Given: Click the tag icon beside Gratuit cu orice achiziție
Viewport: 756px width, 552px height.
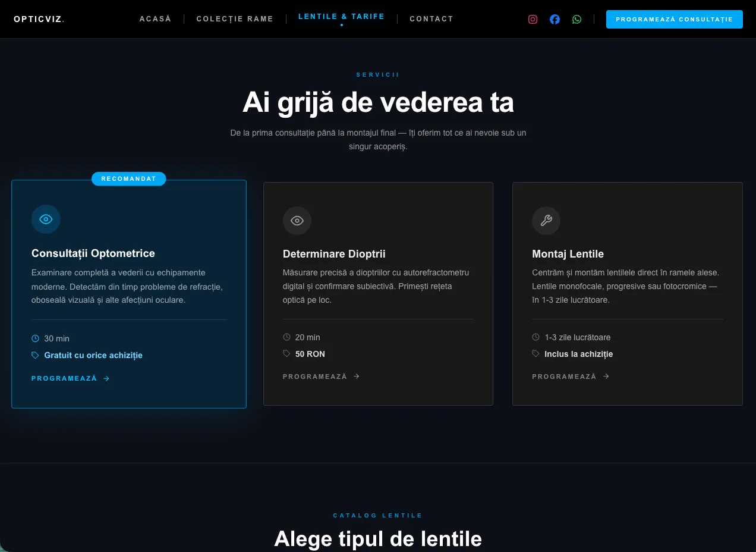Looking at the screenshot, I should (35, 355).
